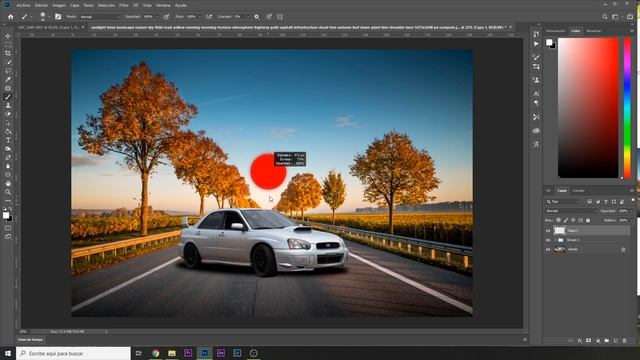The image size is (640, 360).
Task: Open the Filtro menu
Action: tap(123, 5)
